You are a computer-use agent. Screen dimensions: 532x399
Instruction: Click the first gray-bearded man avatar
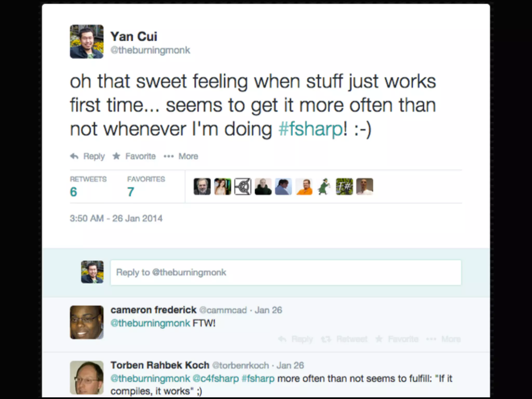(x=202, y=187)
